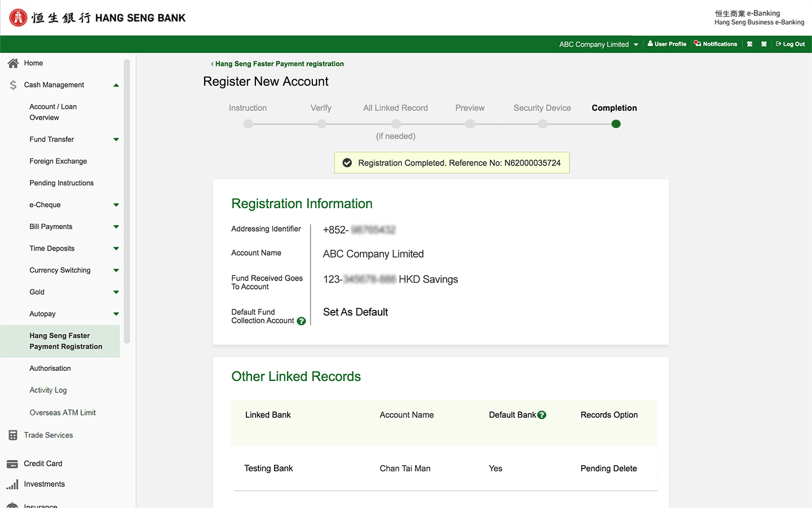Open Pending Instructions menu item
The height and width of the screenshot is (508, 812).
[x=61, y=183]
